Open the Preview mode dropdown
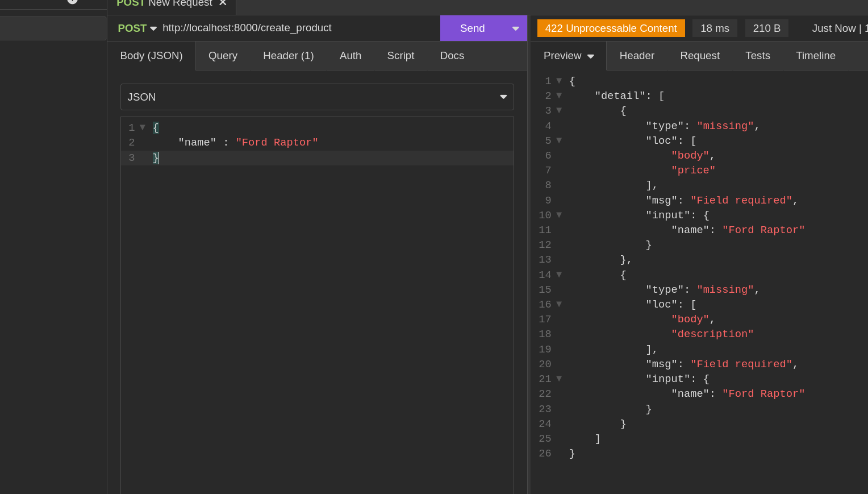Screen dimensions: 868x494 click(x=568, y=56)
